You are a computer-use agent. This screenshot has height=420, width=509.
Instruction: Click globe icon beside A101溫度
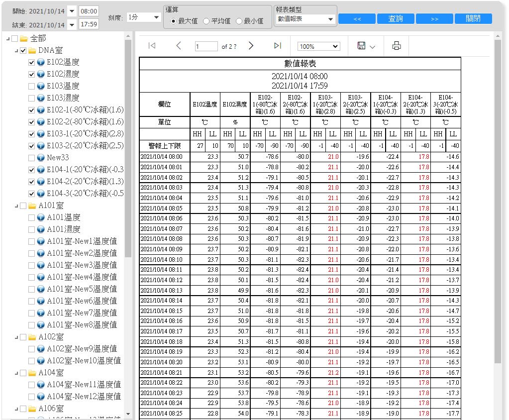pos(41,217)
